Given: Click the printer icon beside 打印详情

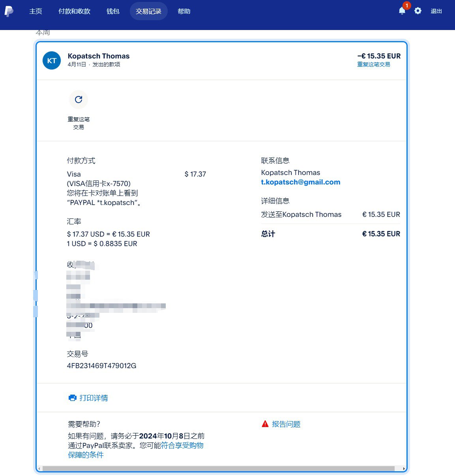Looking at the screenshot, I should (72, 398).
